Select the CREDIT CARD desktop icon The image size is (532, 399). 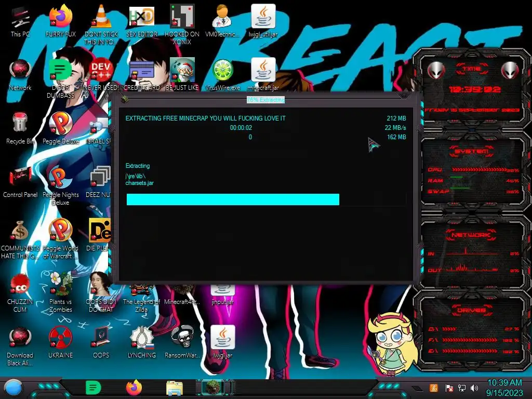point(141,75)
